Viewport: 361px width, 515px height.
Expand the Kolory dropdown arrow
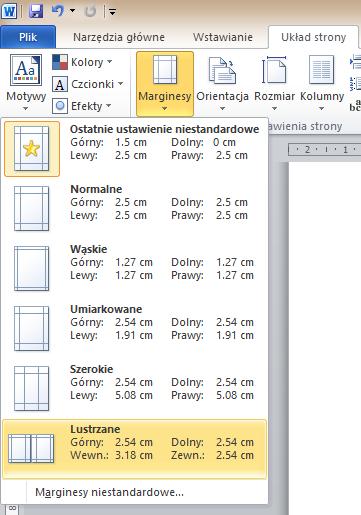tap(110, 62)
